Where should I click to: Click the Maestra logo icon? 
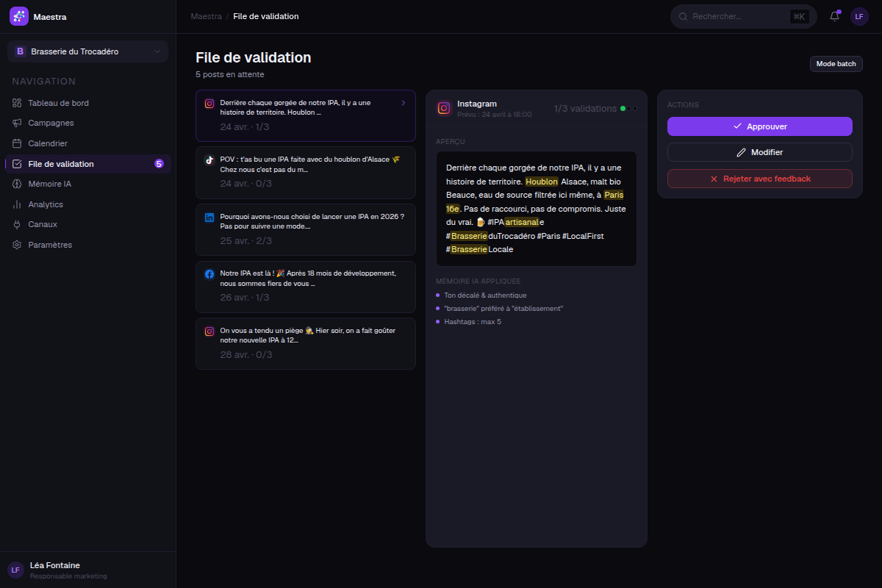tap(19, 16)
